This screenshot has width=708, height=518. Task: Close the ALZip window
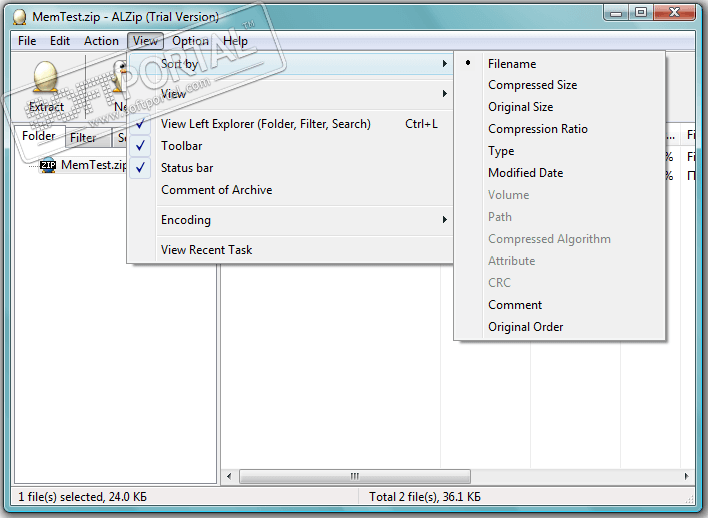[x=674, y=12]
